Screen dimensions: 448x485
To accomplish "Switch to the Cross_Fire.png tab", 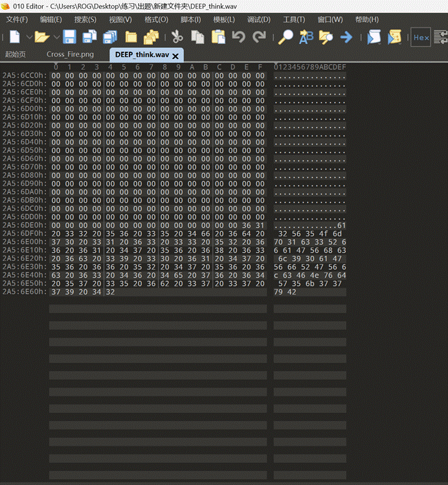I will click(70, 54).
